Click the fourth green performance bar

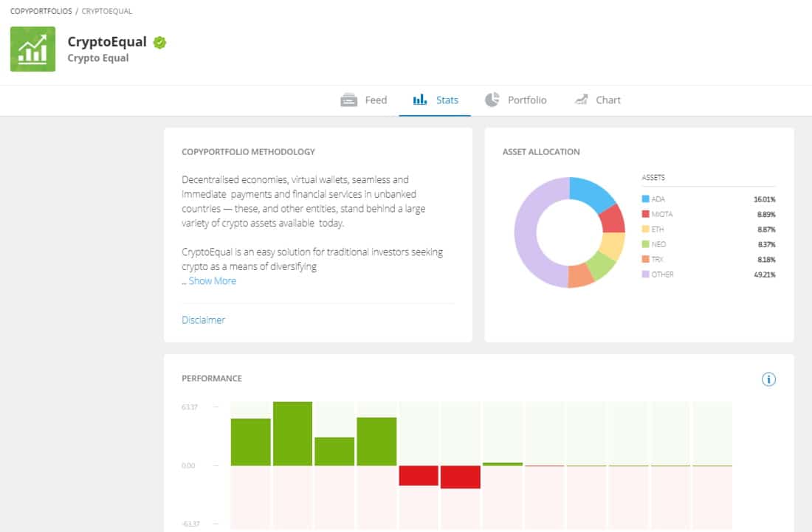tap(376, 441)
